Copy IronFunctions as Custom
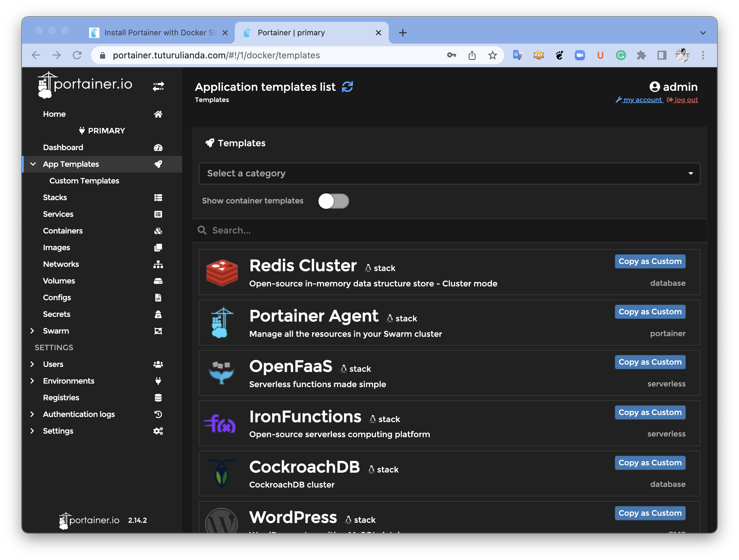 (x=650, y=412)
